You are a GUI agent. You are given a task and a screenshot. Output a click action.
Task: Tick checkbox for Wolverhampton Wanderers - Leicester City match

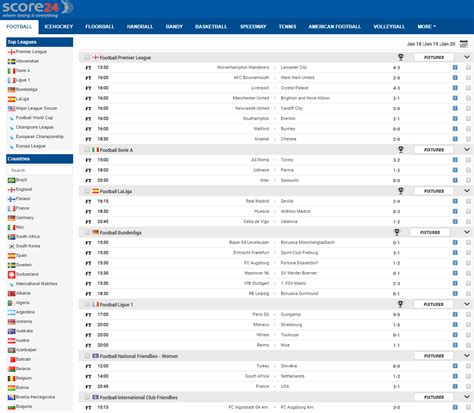click(x=468, y=68)
